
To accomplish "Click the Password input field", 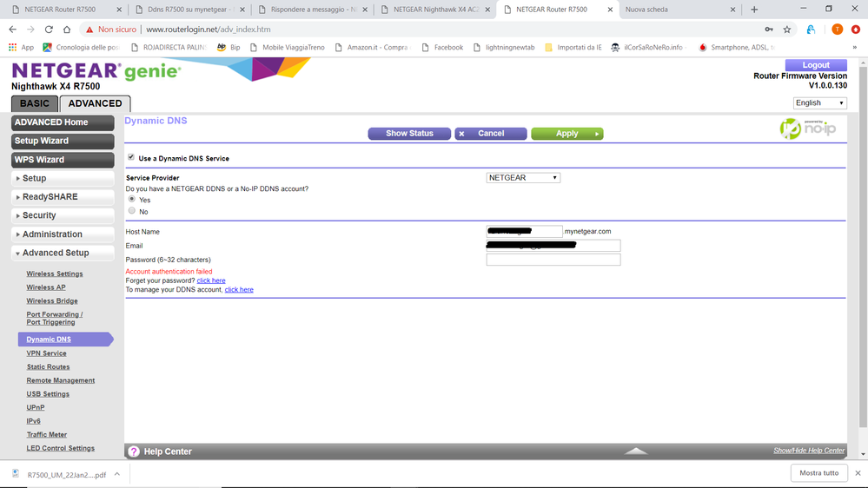I will pos(553,260).
